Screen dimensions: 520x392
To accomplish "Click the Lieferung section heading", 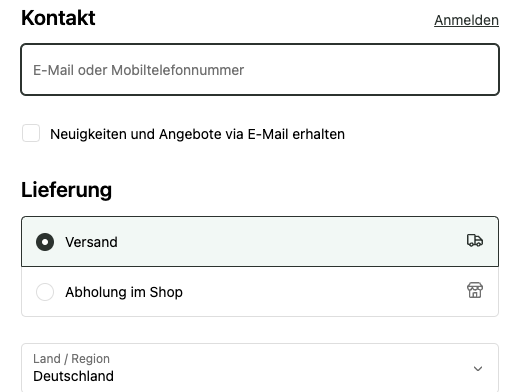I will (x=67, y=190).
